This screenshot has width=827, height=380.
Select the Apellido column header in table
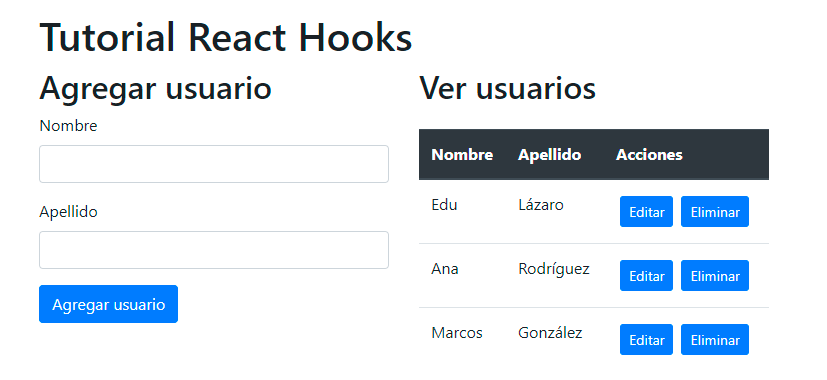pos(550,155)
